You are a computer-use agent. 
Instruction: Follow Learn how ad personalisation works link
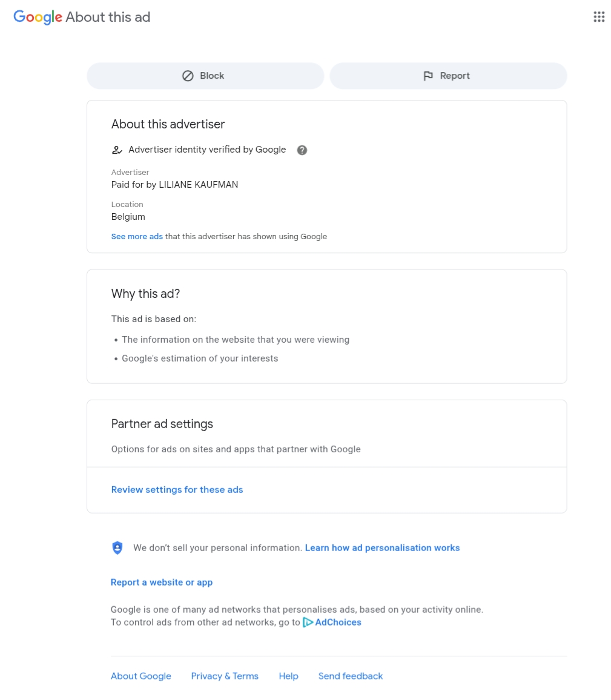[382, 548]
